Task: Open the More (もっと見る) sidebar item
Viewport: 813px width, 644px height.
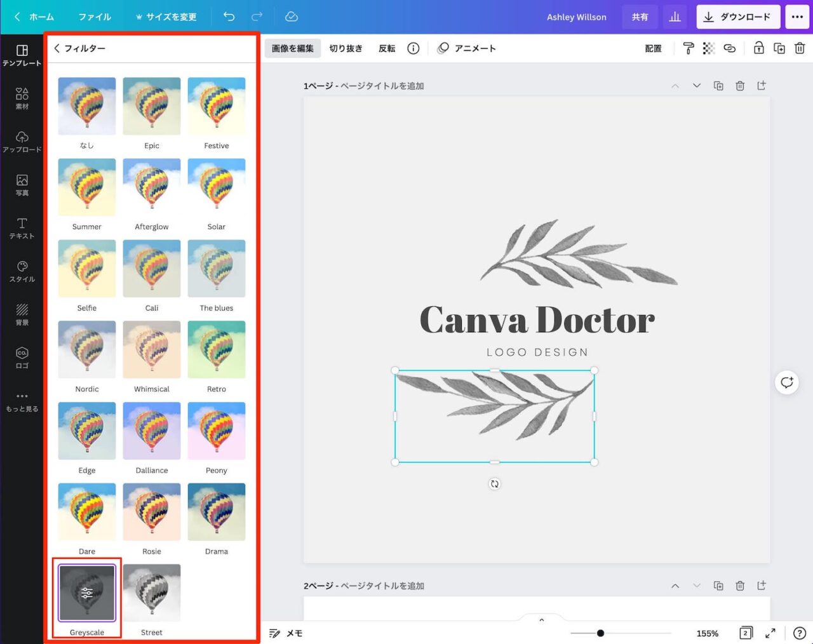Action: pos(22,401)
